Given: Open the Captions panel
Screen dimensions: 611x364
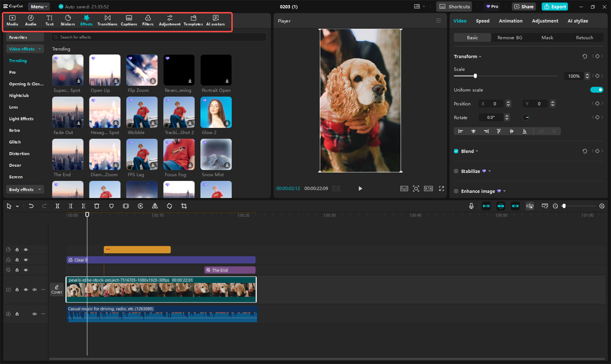Looking at the screenshot, I should point(128,21).
